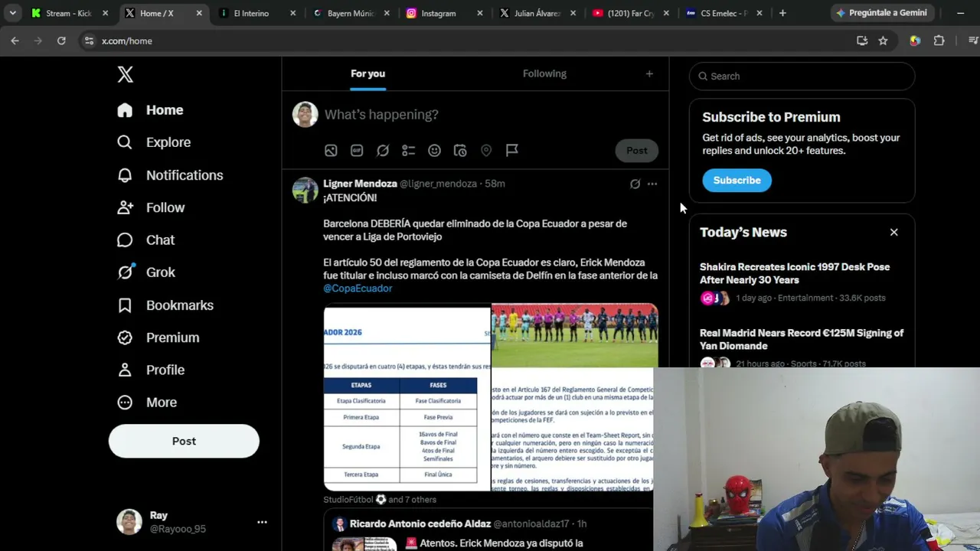Schedule the post with calendar icon

point(460,151)
